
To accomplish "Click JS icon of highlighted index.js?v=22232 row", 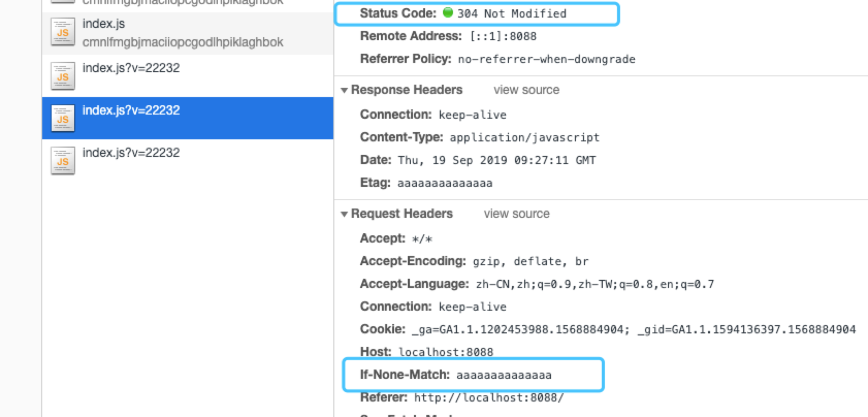I will tap(63, 119).
